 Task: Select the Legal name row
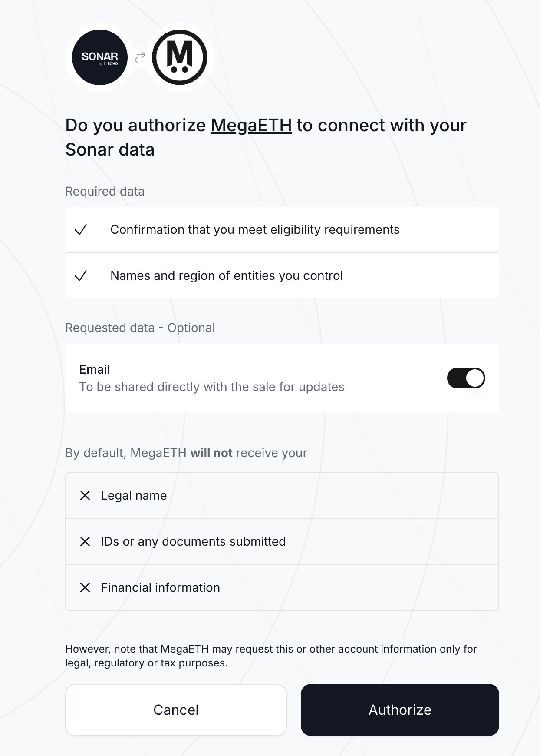click(282, 495)
